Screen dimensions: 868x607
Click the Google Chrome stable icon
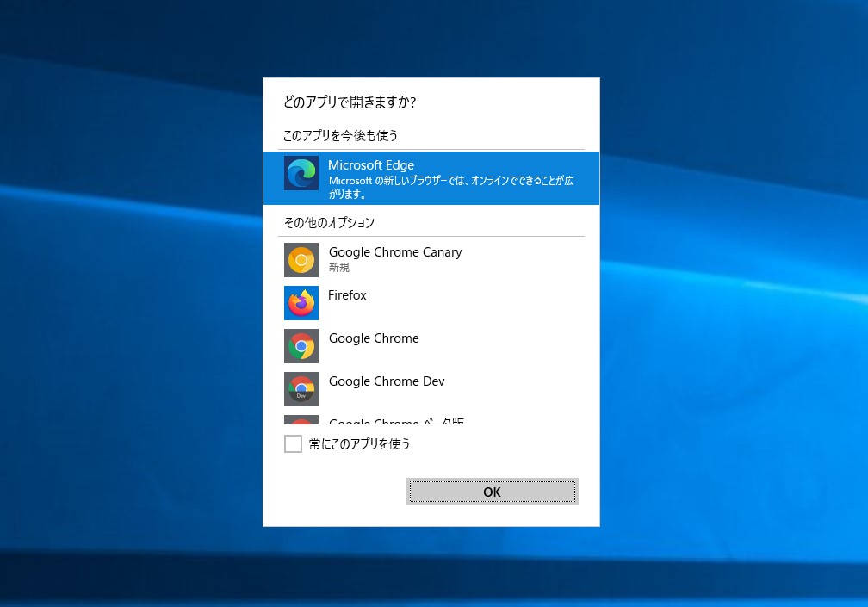(301, 346)
